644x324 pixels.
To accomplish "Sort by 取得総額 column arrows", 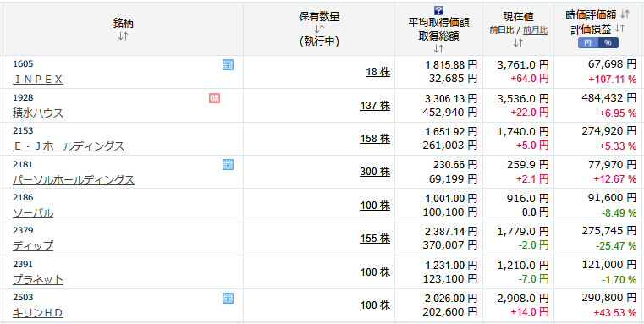I will pyautogui.click(x=438, y=49).
